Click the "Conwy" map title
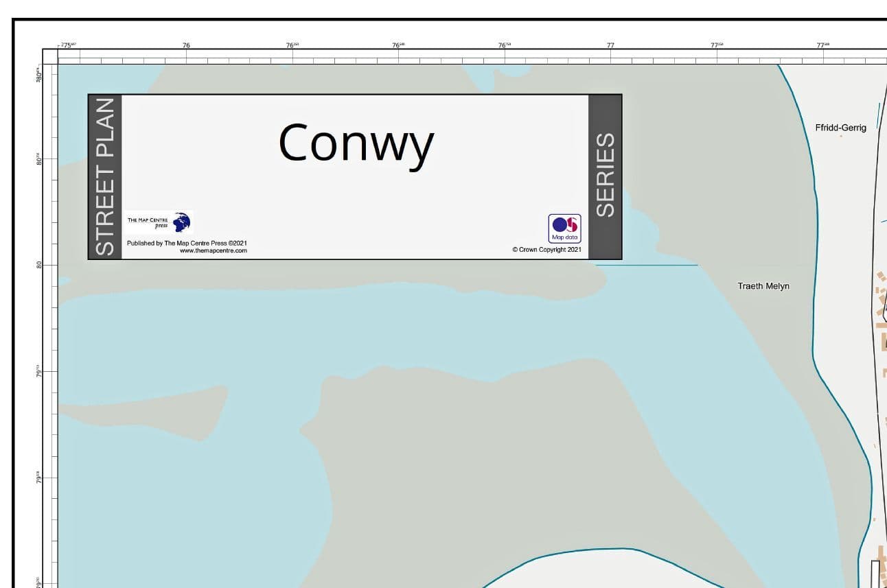The width and height of the screenshot is (887, 588). 356,143
